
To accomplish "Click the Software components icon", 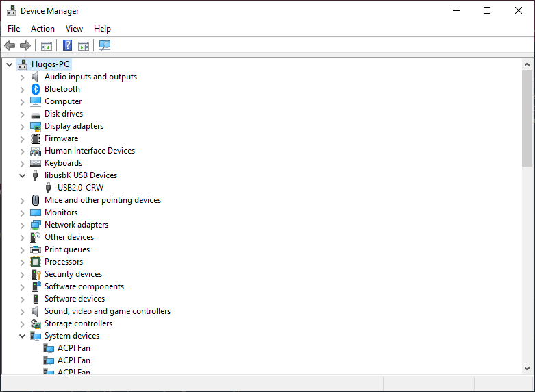I will click(36, 286).
